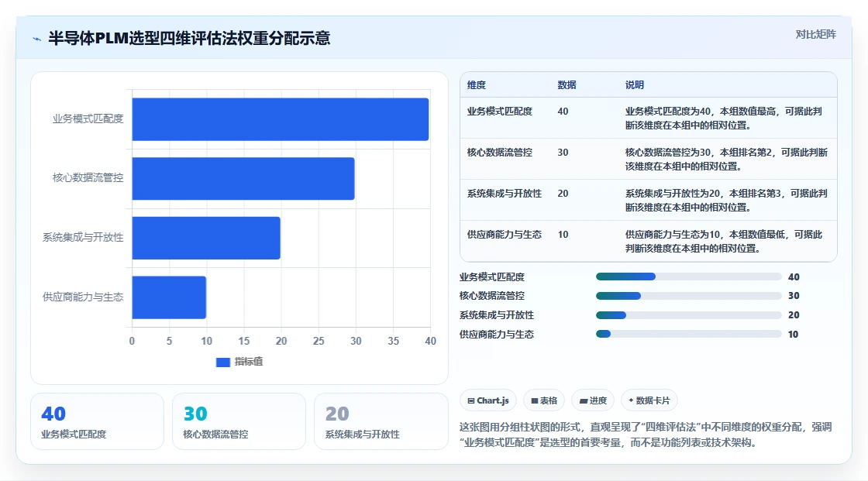
Task: Click the description for 业务模式匹配度为40
Action: 724,118
